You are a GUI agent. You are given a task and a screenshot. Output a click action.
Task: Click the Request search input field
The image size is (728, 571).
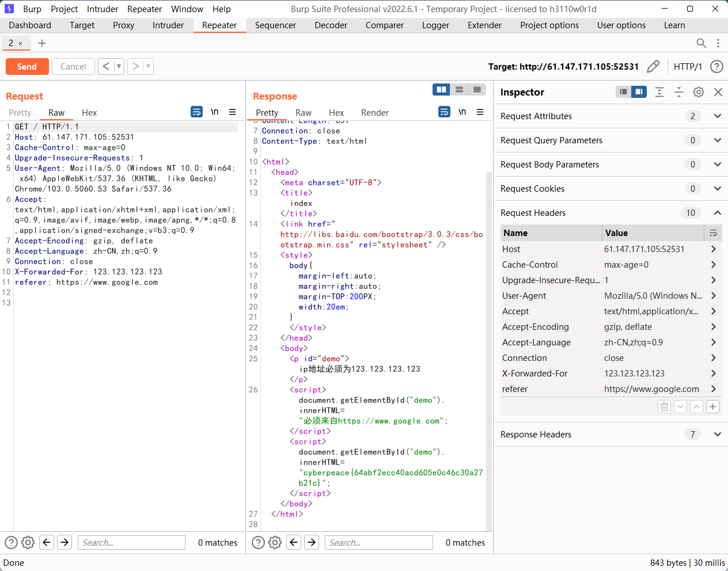point(131,542)
